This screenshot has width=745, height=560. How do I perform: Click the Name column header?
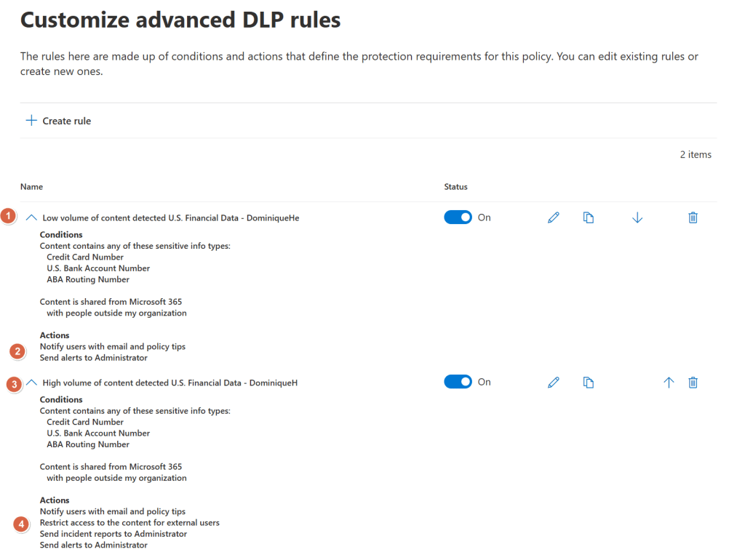[x=31, y=187]
